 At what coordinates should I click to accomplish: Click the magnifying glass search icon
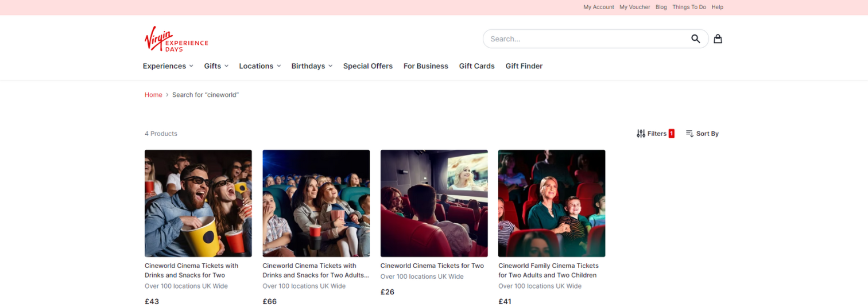[x=695, y=39]
